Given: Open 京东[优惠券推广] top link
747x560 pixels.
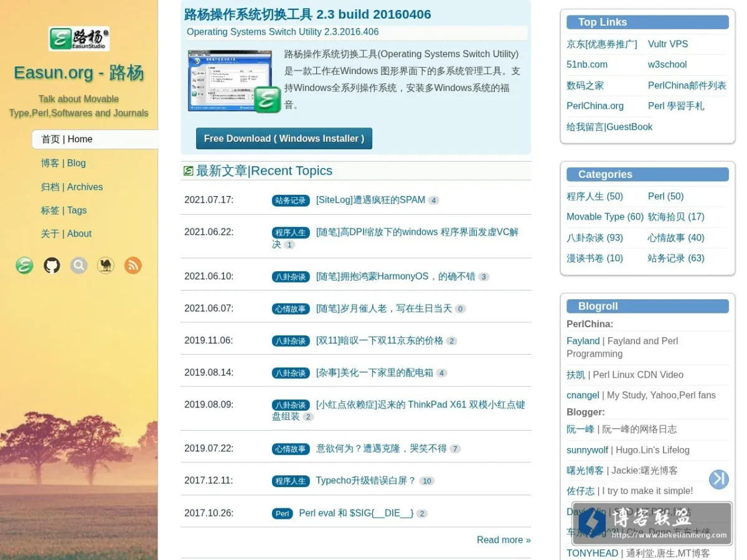Looking at the screenshot, I should click(x=602, y=44).
